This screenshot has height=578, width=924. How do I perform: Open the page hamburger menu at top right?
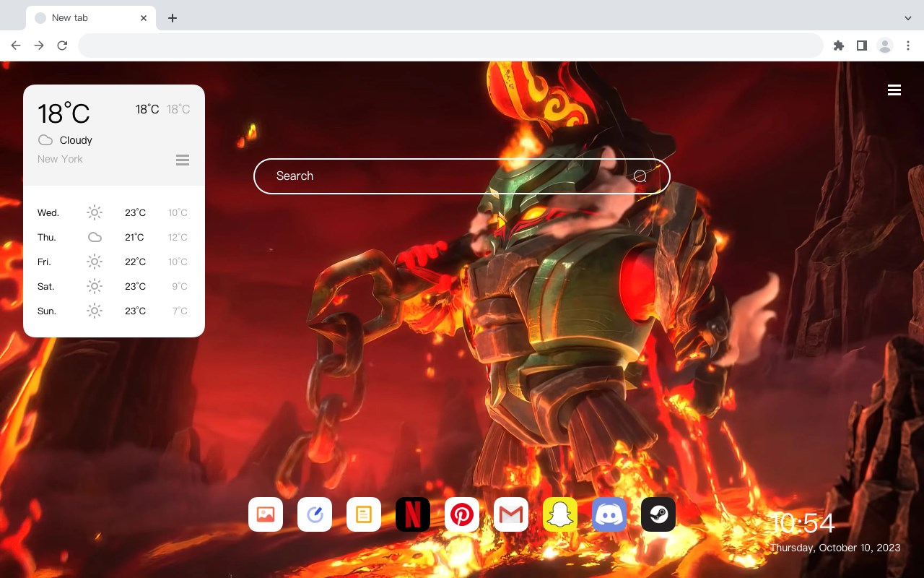tap(894, 90)
